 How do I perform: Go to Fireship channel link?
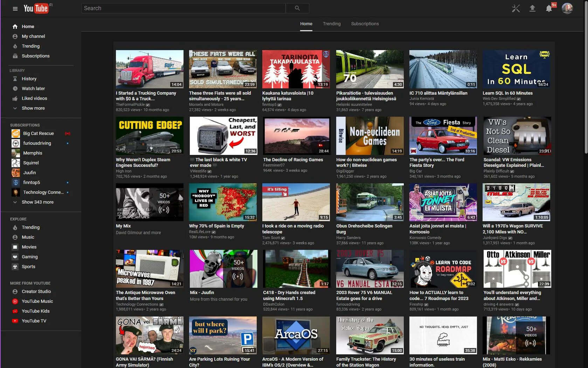(x=416, y=304)
